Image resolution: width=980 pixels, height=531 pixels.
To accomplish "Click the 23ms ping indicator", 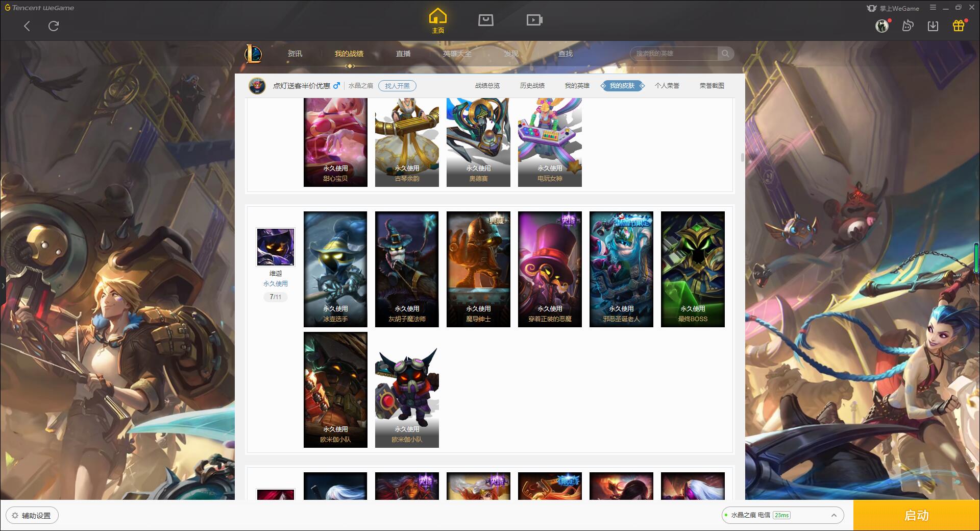I will tap(781, 515).
